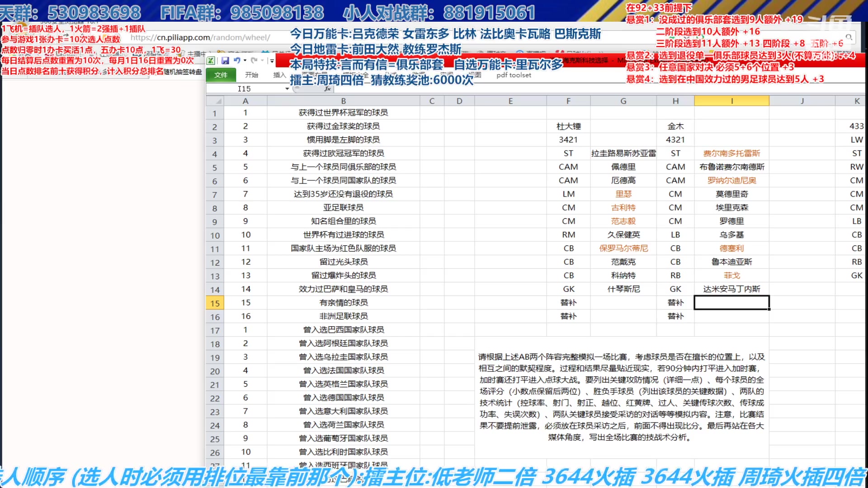Click cell '曾入选法国国家队球员'
This screenshot has width=868, height=488.
(344, 370)
